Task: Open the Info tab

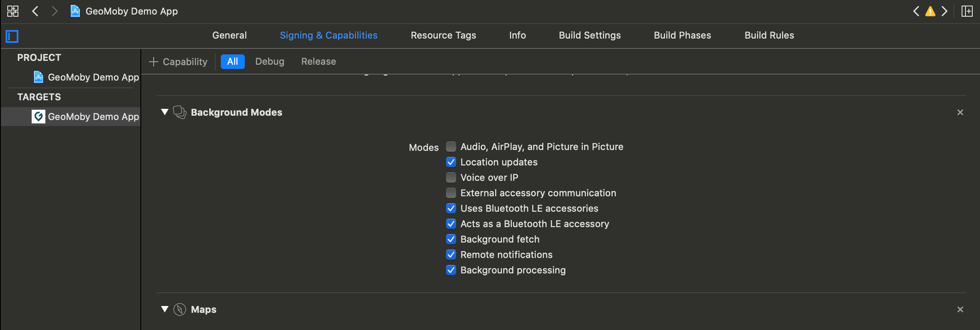Action: tap(517, 36)
